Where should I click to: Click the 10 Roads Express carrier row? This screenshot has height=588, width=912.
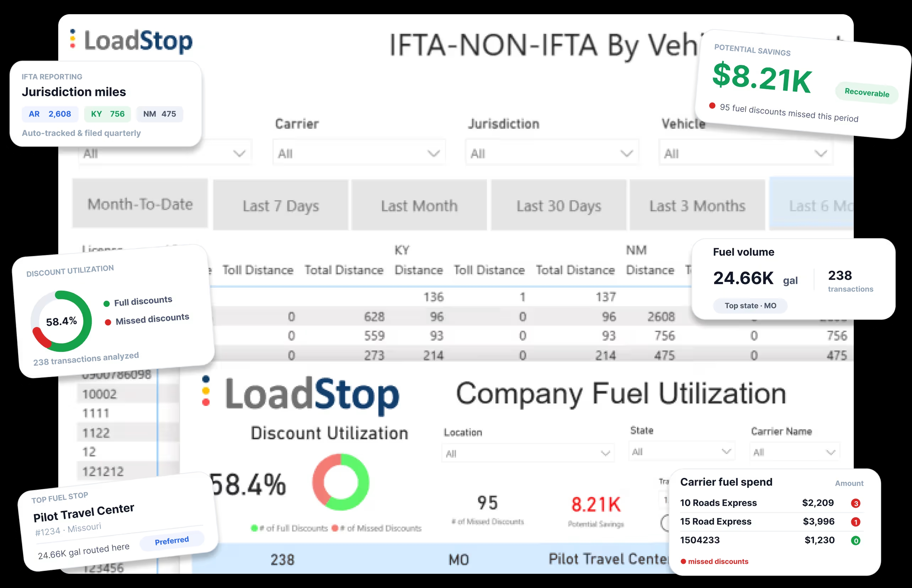(x=771, y=503)
